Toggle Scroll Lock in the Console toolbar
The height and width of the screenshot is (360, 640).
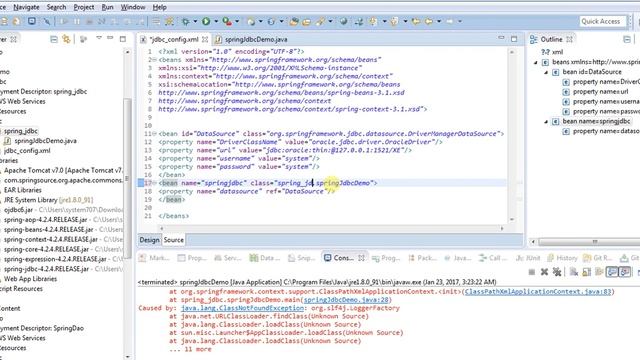pyautogui.click(x=586, y=272)
